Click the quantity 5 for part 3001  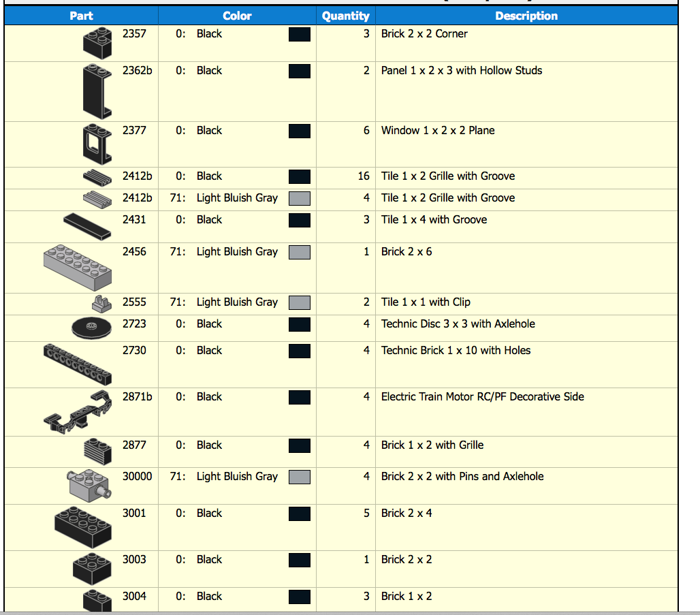coord(366,513)
